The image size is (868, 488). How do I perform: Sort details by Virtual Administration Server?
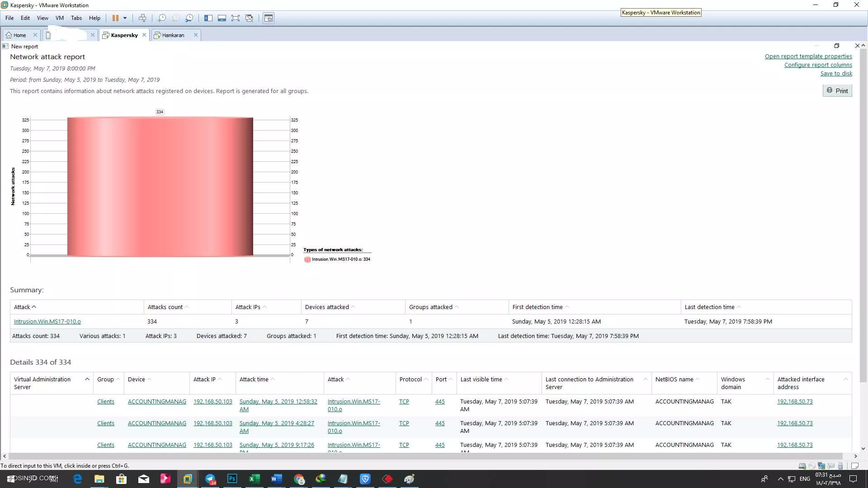click(51, 383)
